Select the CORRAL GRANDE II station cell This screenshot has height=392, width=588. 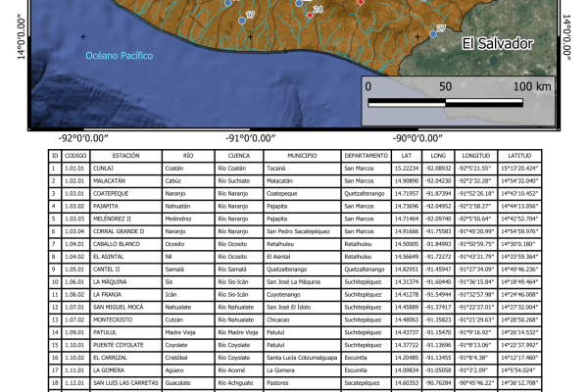coord(126,231)
